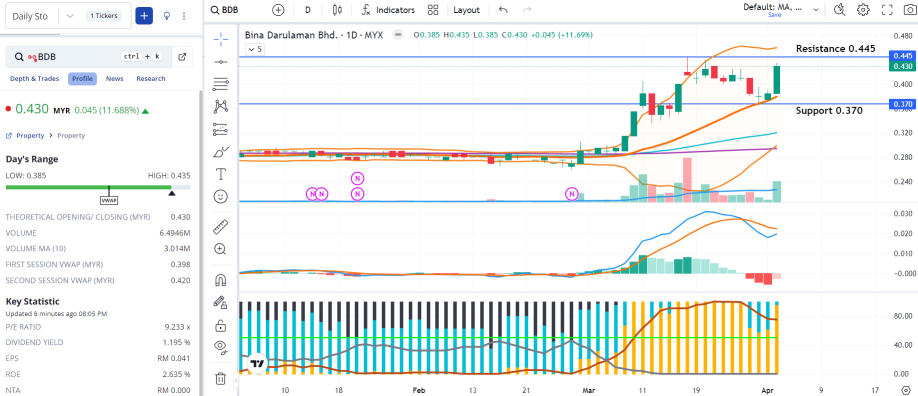Click the current price label 0.430
The height and width of the screenshot is (396, 918).
[x=902, y=66]
